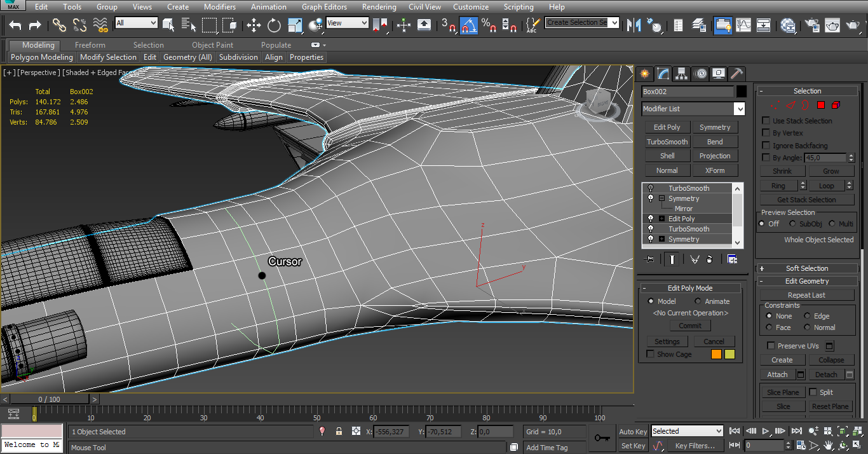
Task: Select the Edge constraint radio button
Action: click(808, 316)
